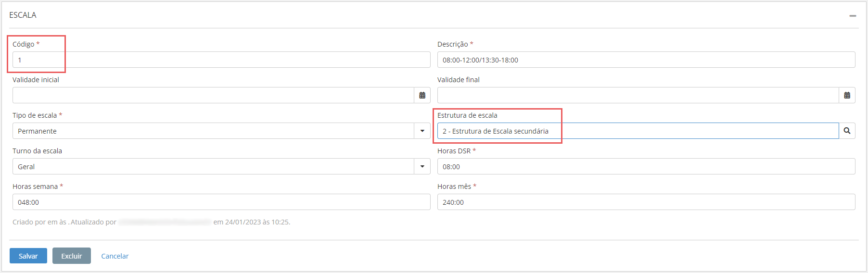Click the ESCALA panel title
Image resolution: width=868 pixels, height=273 pixels.
[x=23, y=15]
